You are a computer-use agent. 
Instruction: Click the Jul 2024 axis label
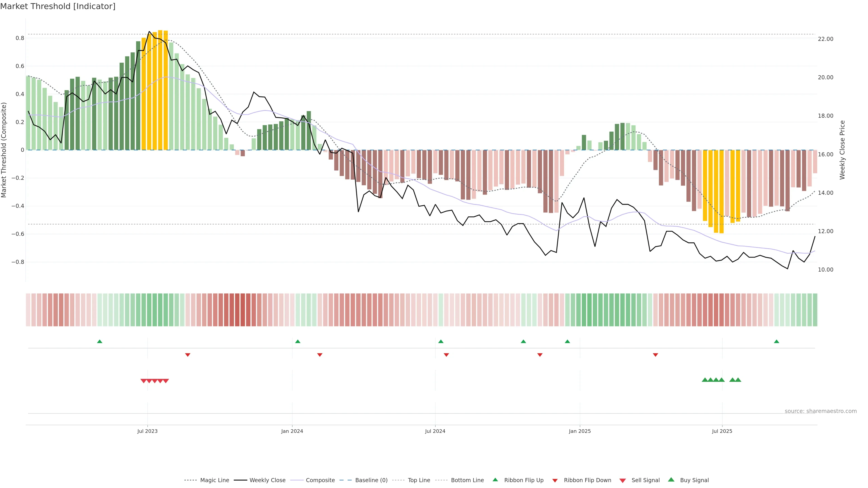(x=435, y=431)
